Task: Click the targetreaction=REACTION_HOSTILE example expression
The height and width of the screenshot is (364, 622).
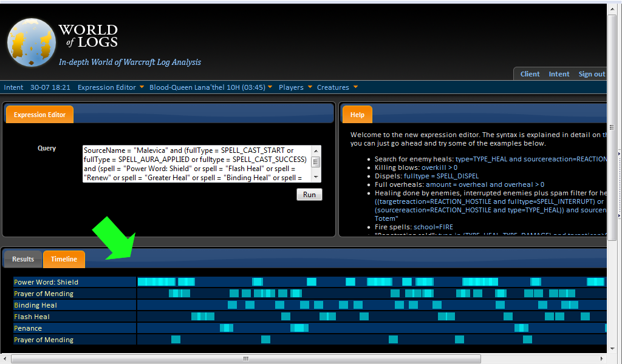Action: pos(490,210)
